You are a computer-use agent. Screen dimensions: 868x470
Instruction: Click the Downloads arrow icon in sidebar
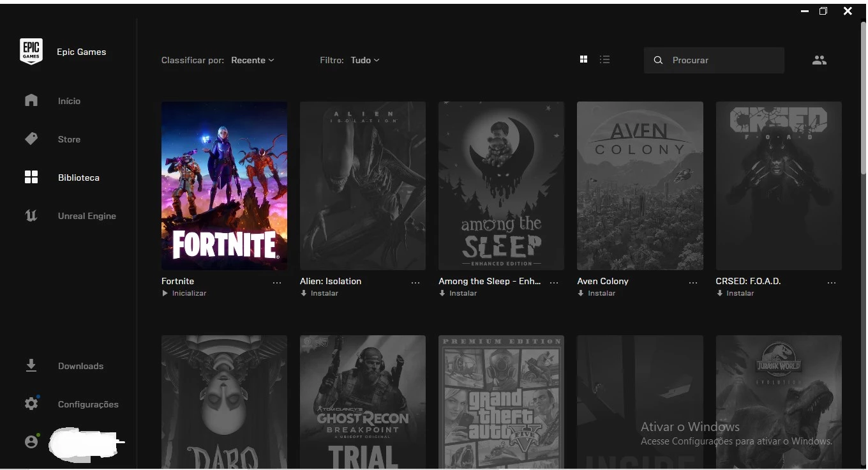31,366
